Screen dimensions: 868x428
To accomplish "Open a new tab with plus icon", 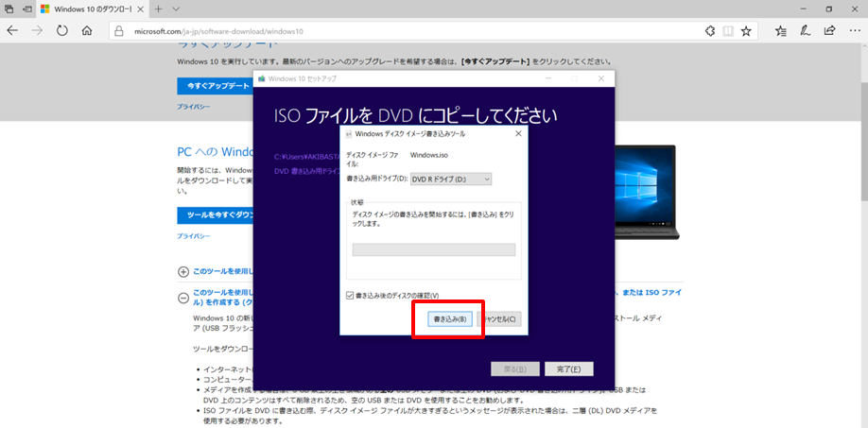I will pos(158,9).
